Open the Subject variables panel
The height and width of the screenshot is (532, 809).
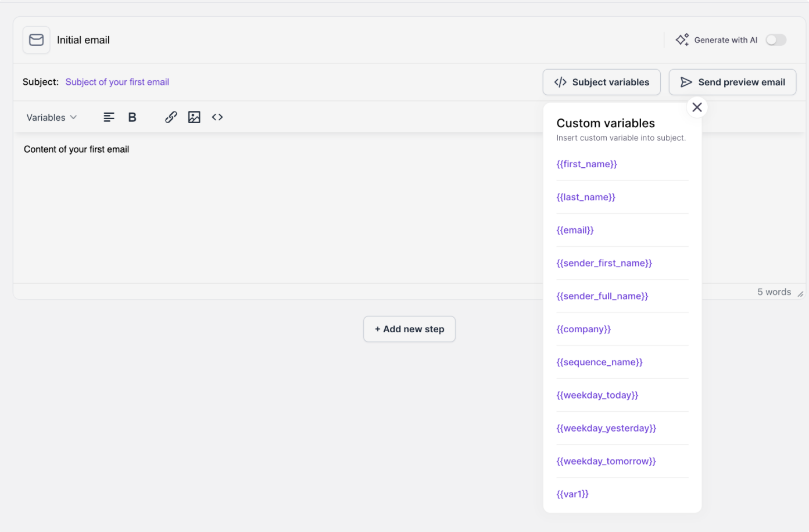(602, 82)
